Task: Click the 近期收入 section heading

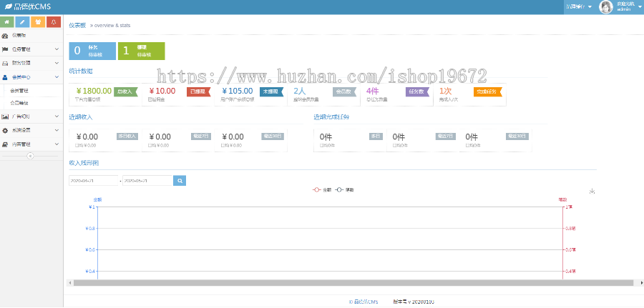Action: [x=81, y=117]
